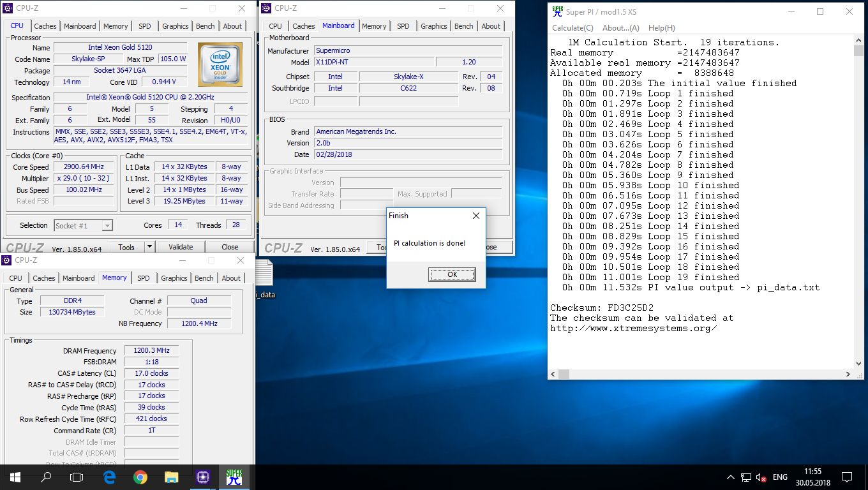This screenshot has height=490, width=868.
Task: Select About tab in Mainboard window
Action: click(x=491, y=26)
